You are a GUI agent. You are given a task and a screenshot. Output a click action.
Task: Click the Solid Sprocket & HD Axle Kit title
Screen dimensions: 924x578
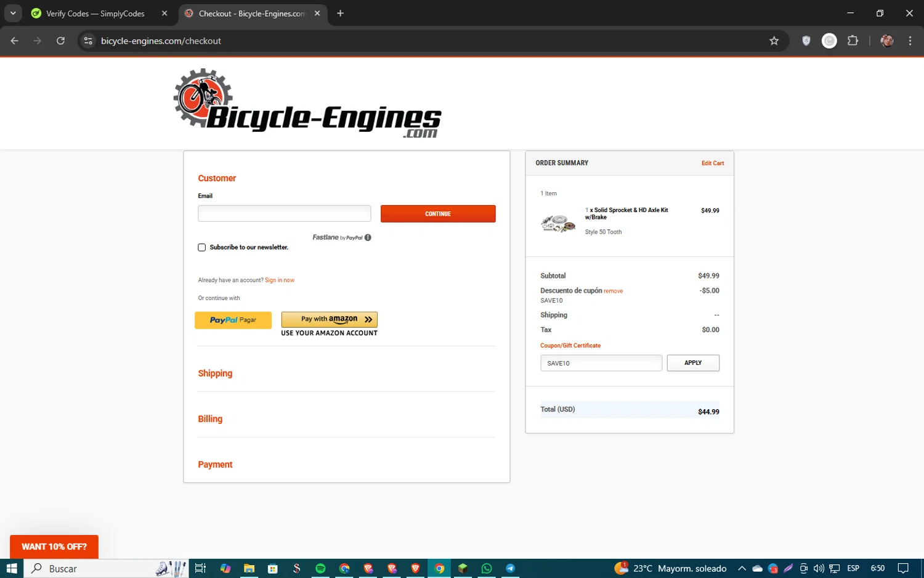626,214
